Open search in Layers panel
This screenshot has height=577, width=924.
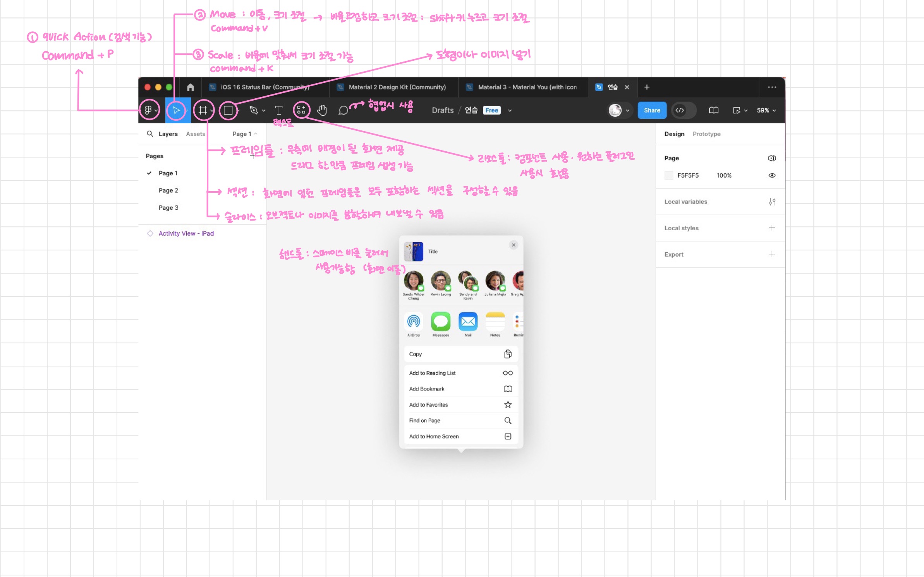pos(149,134)
